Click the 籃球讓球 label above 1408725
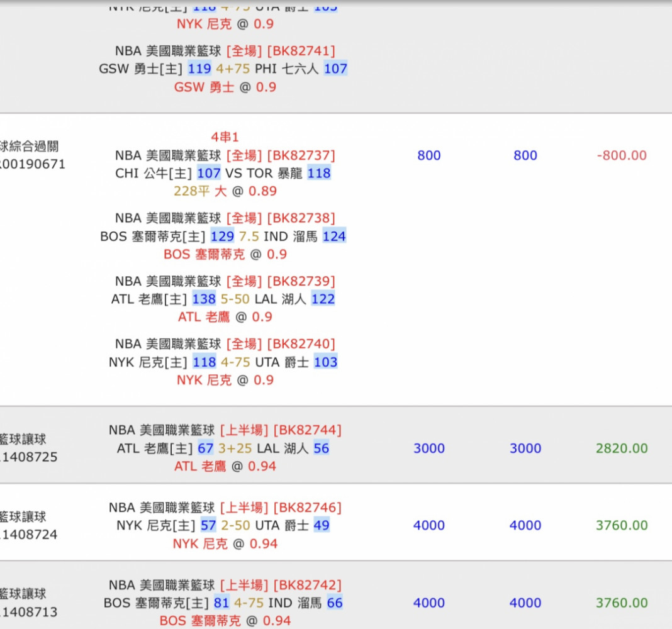 pyautogui.click(x=23, y=439)
